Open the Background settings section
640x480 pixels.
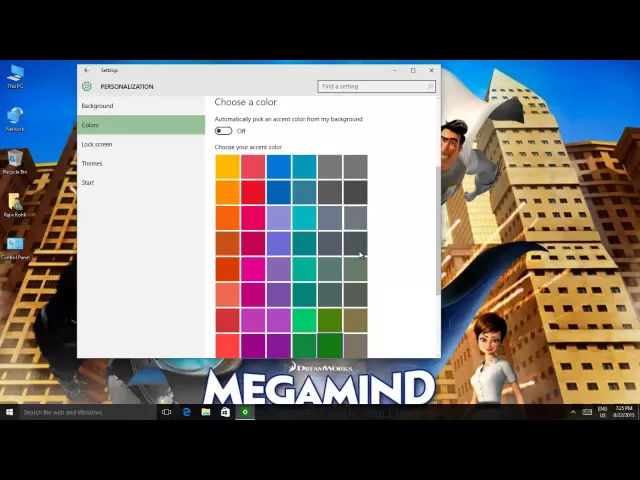[x=141, y=106]
